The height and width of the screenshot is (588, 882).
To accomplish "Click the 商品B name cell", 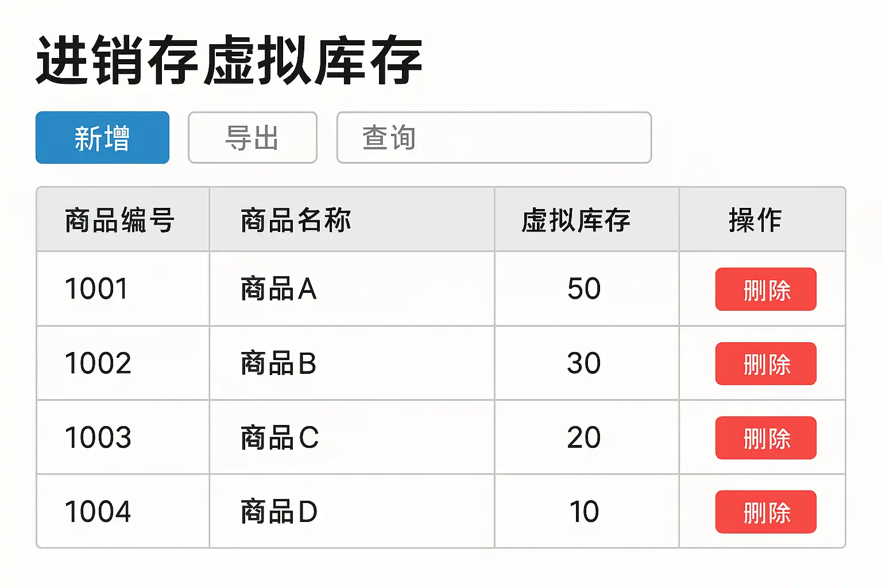I will click(x=278, y=363).
